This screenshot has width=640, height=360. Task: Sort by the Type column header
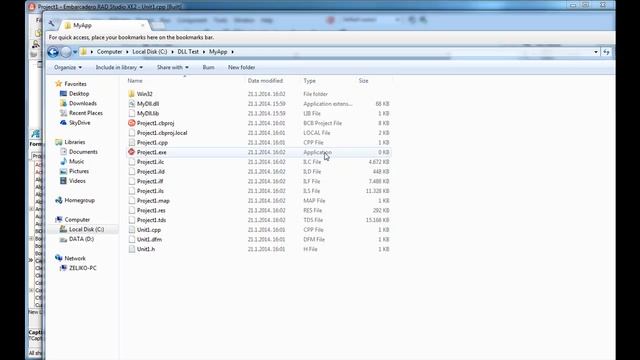(309, 81)
